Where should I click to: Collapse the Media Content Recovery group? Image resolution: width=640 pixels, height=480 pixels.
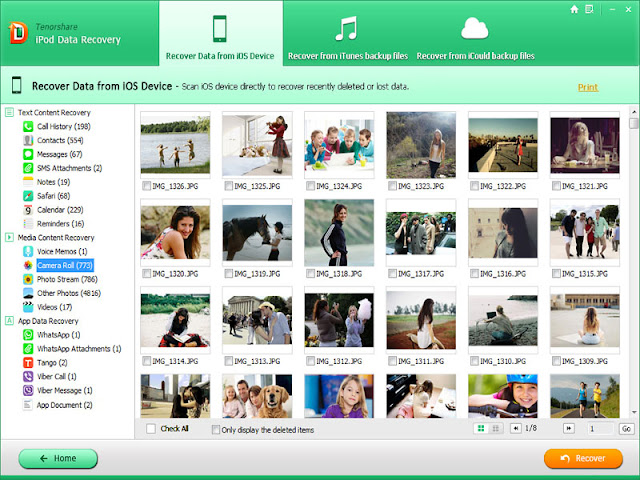tap(9, 237)
